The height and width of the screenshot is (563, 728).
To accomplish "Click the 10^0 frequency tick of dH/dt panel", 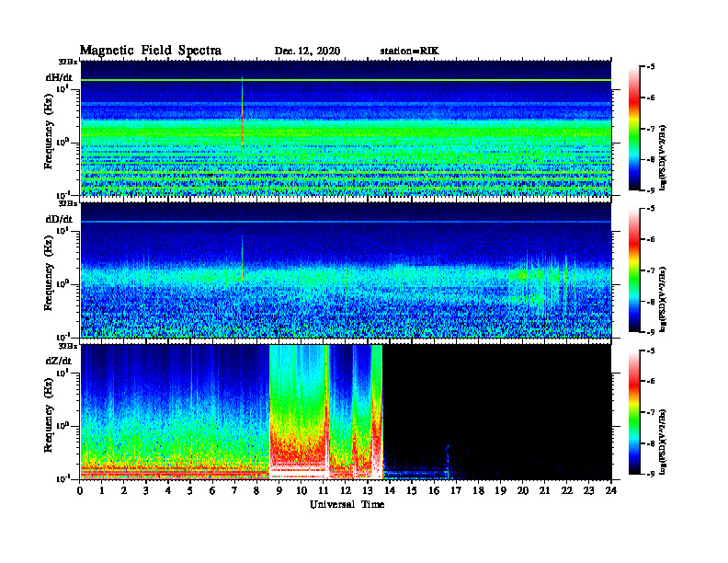I will [63, 143].
